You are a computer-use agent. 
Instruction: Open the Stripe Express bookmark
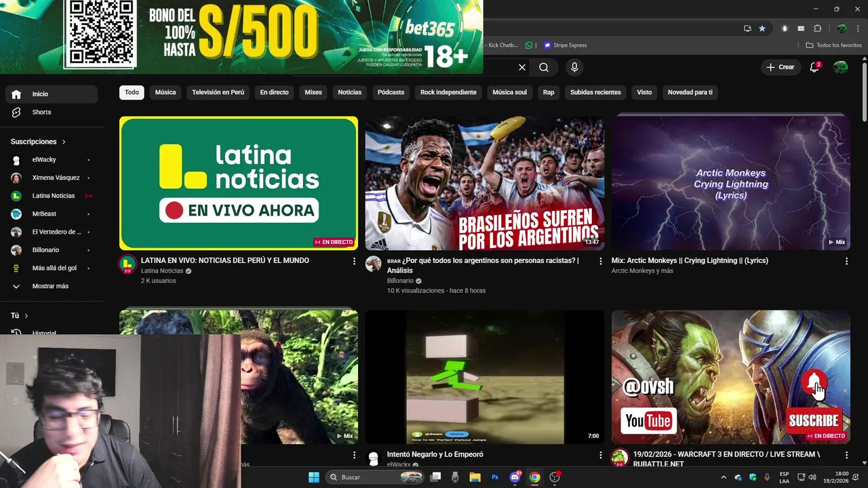565,45
